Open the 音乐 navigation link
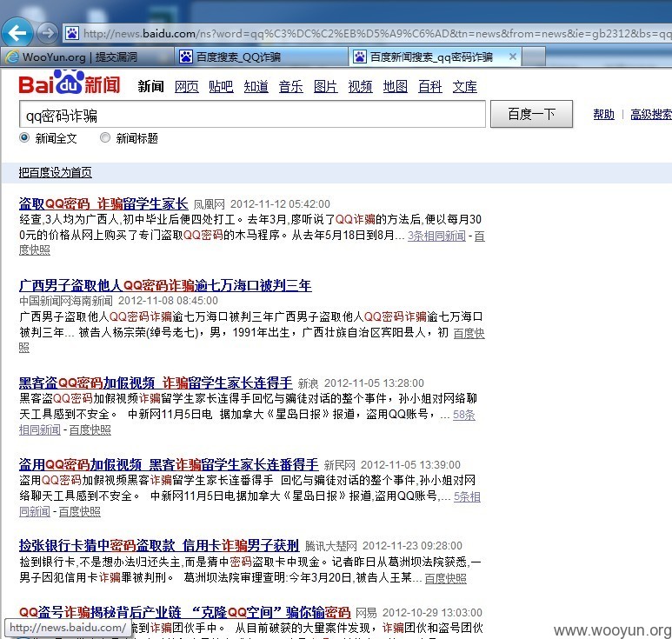Screen dimensions: 672x639 (x=290, y=87)
